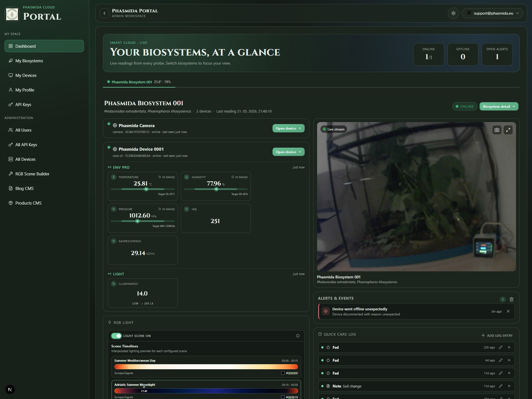Open My Profile page

(x=44, y=90)
